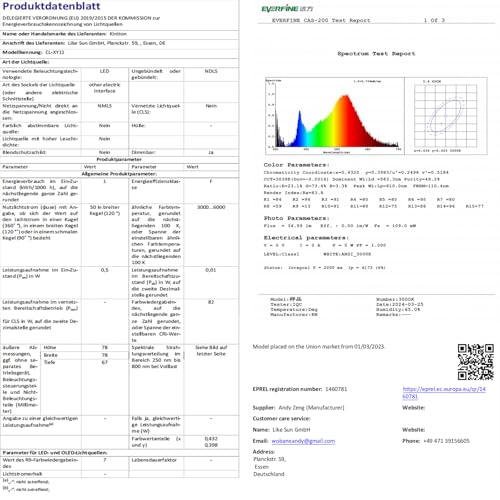500x500 pixels.
Task: Click the Breite dimension label
Action: click(50, 355)
